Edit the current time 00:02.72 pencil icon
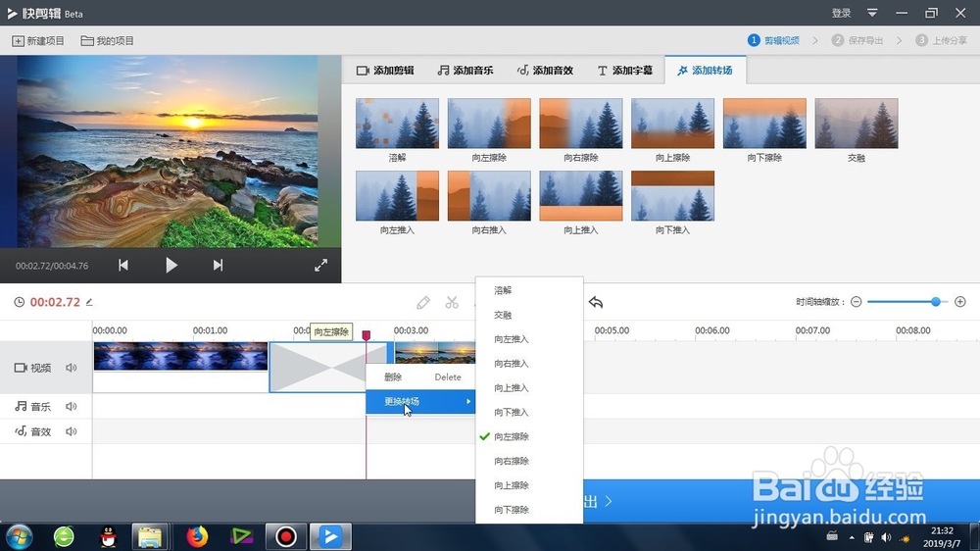The width and height of the screenshot is (980, 551). coord(89,302)
